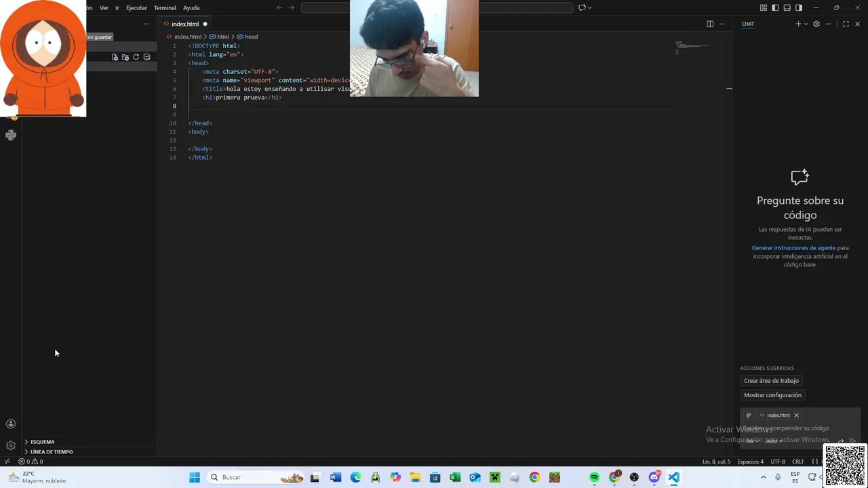Open Microsoft Word from taskbar
Viewport: 868px width, 488px height.
336,477
